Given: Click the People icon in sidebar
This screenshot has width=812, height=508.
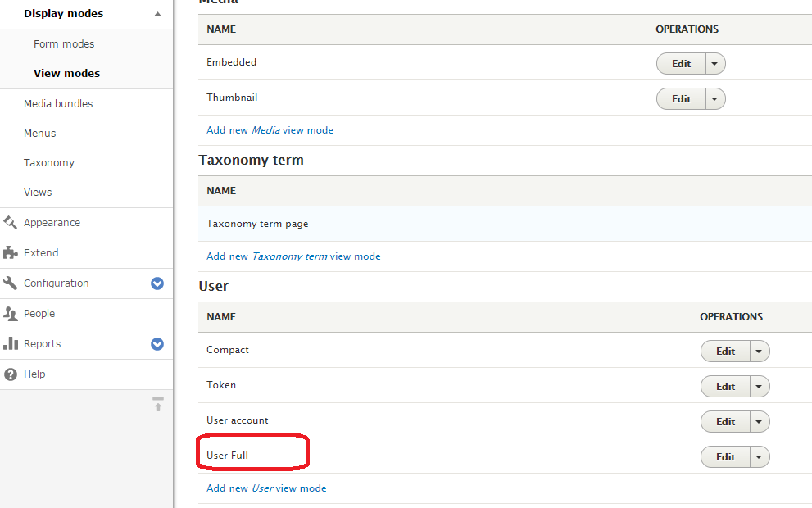Looking at the screenshot, I should pos(11,313).
